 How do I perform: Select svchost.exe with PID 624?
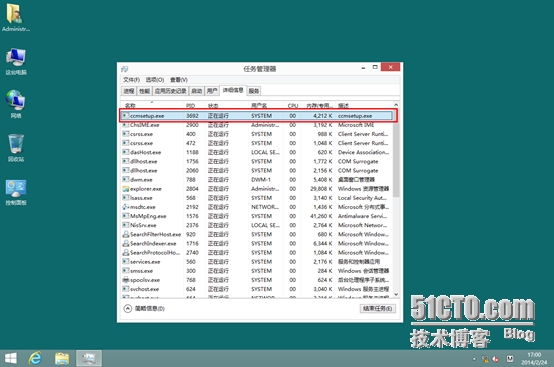pos(257,289)
